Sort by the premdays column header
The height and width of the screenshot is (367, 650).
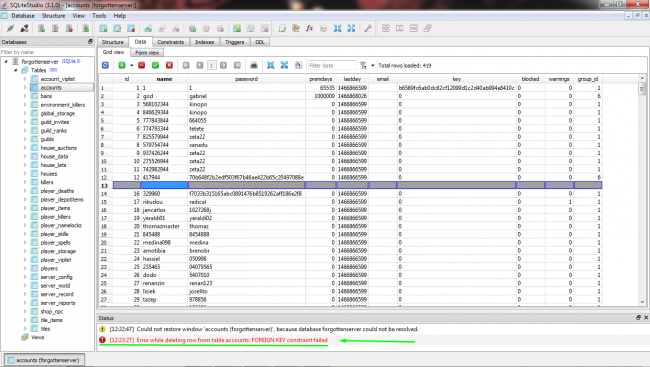pos(320,79)
